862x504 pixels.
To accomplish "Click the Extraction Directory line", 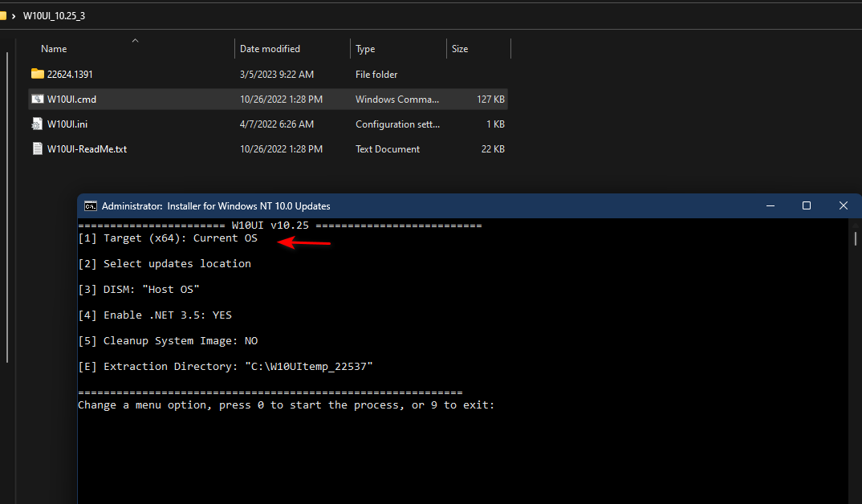I will point(226,366).
